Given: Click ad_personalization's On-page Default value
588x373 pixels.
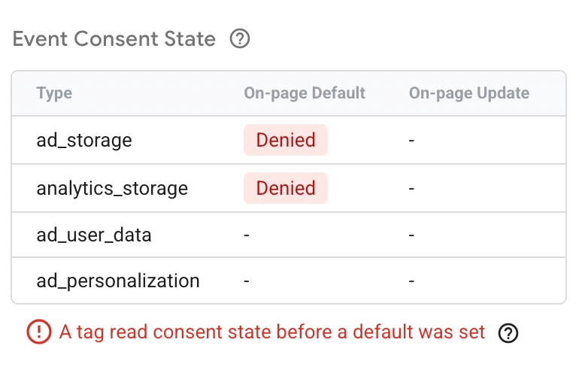Looking at the screenshot, I should 247,282.
